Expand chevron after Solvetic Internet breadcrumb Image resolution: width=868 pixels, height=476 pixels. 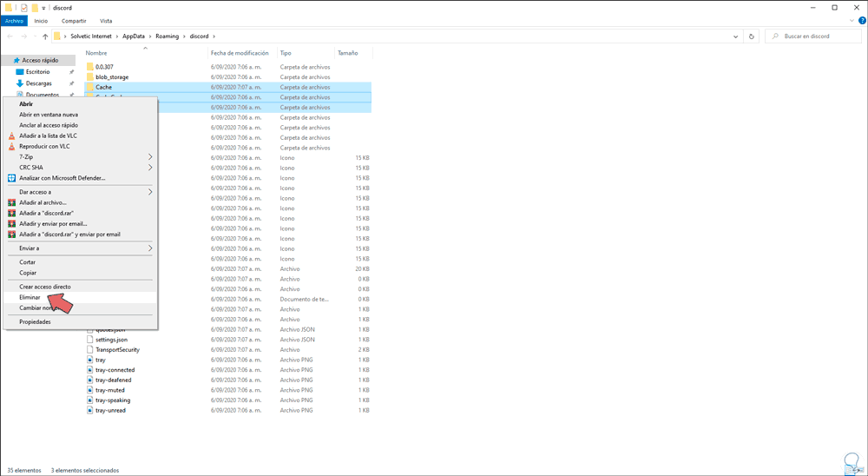[117, 36]
